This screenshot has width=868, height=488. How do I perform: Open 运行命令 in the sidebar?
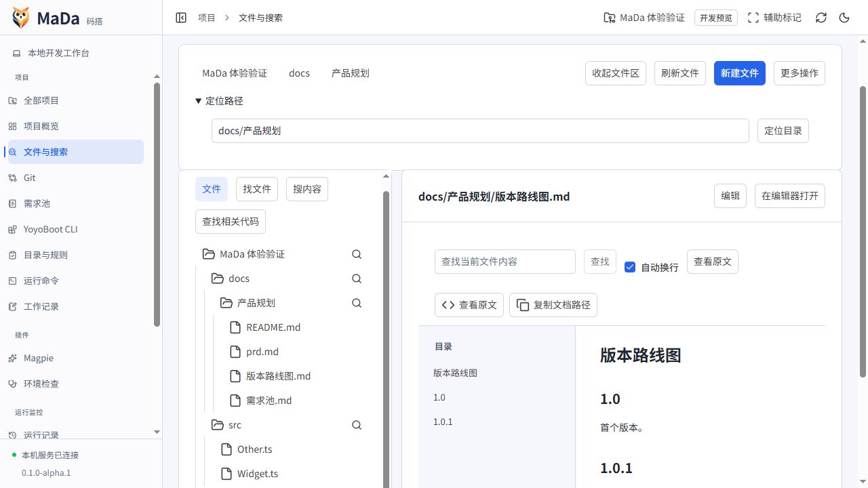[75, 281]
